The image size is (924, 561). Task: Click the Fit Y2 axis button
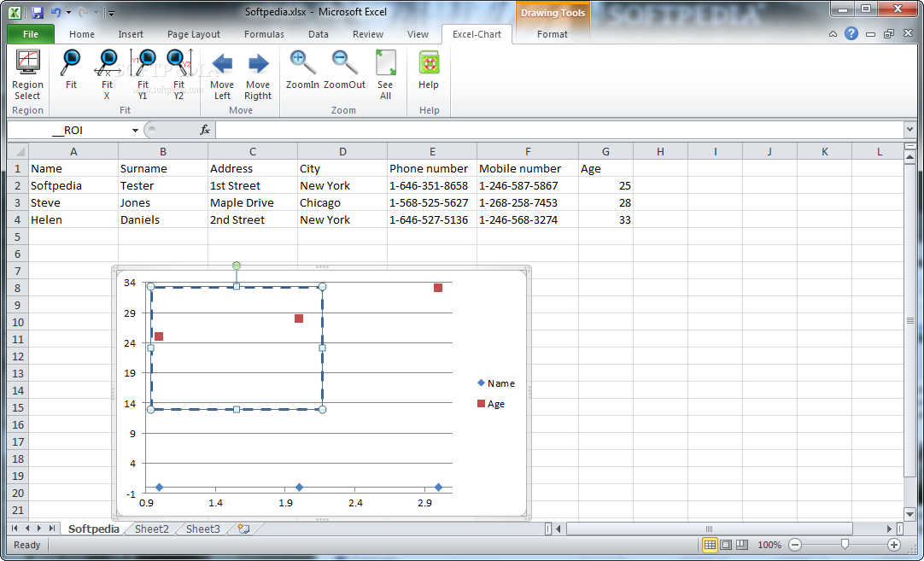pyautogui.click(x=179, y=75)
